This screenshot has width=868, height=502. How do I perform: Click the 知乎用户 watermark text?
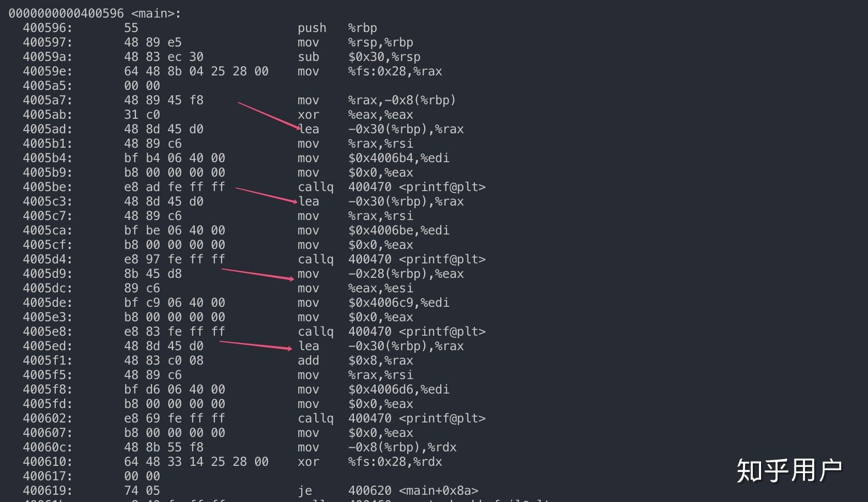(789, 470)
